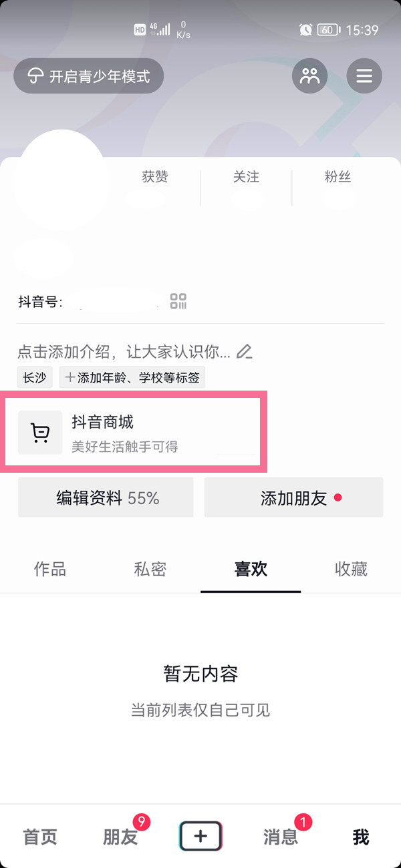
Task: Open the friends icon at top right
Action: pyautogui.click(x=309, y=75)
